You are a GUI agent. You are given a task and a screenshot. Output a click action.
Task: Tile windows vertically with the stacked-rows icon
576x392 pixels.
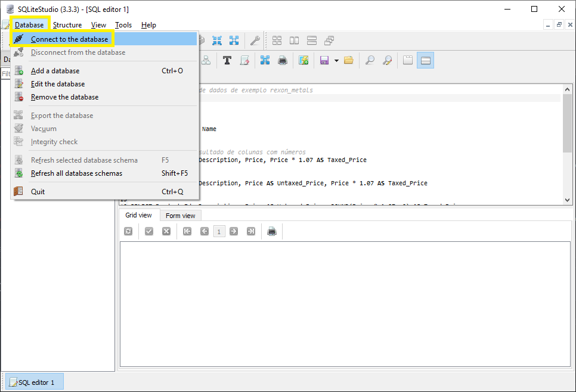click(312, 41)
